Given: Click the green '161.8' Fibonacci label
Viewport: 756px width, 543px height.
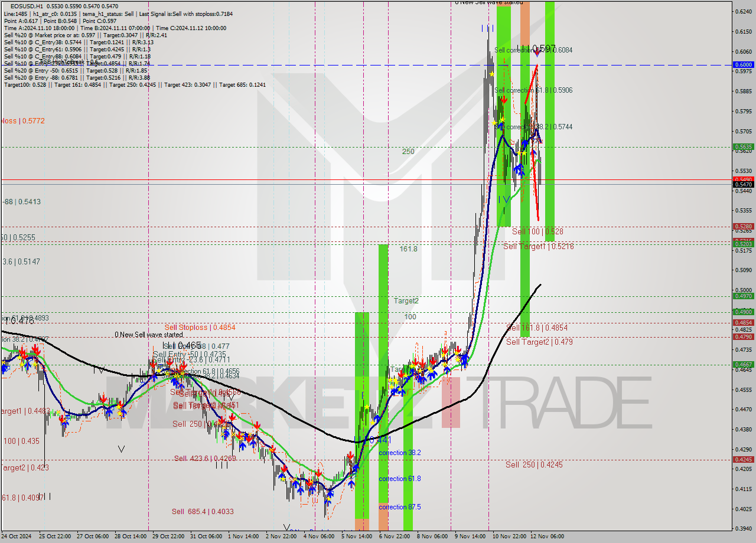Looking at the screenshot, I should [x=408, y=249].
